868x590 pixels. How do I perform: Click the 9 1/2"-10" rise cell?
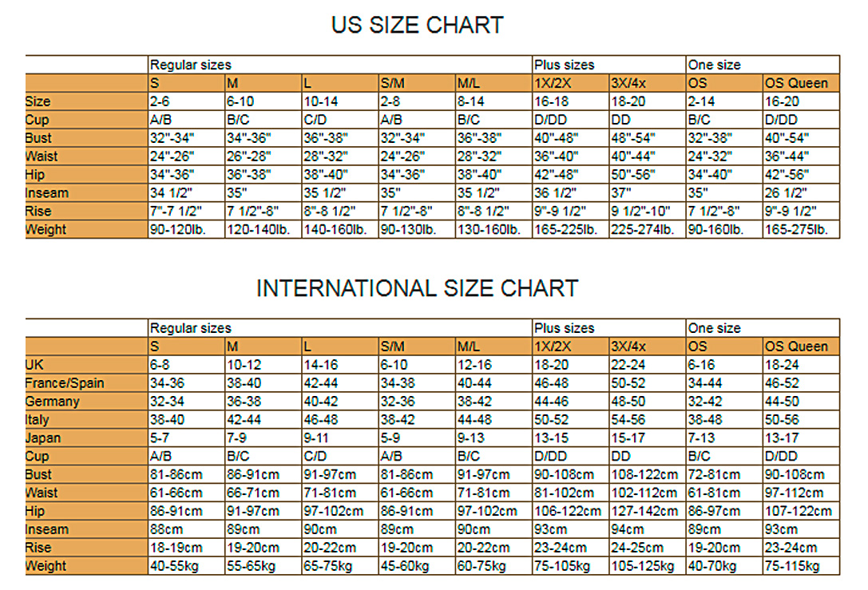[x=643, y=212]
